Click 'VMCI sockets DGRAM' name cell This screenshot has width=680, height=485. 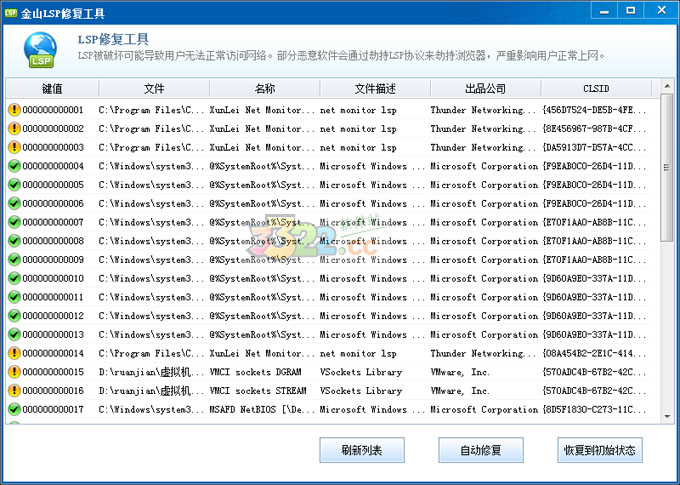[x=255, y=372]
